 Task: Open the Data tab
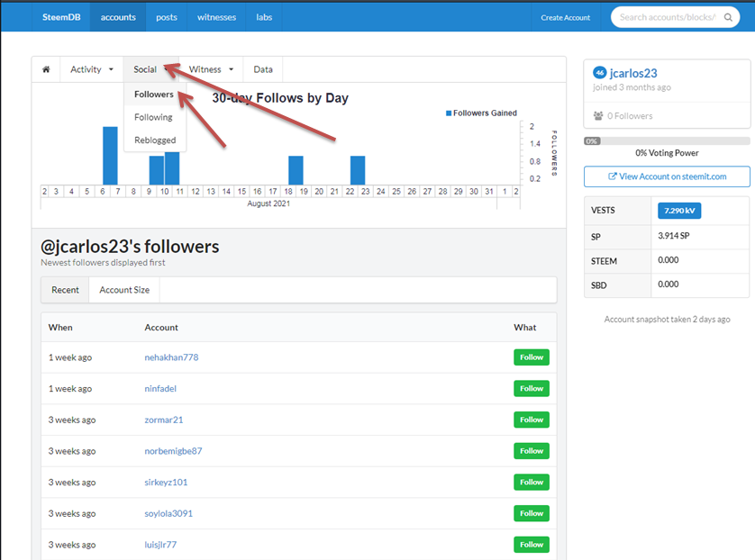pos(263,69)
